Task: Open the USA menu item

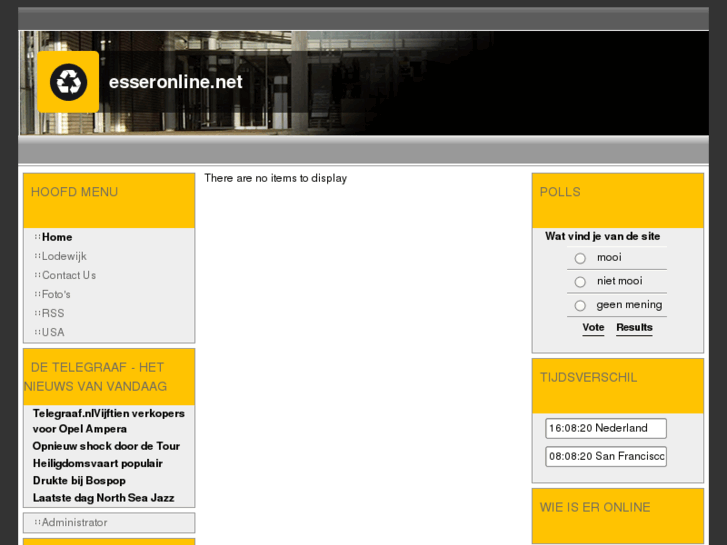Action: click(53, 332)
